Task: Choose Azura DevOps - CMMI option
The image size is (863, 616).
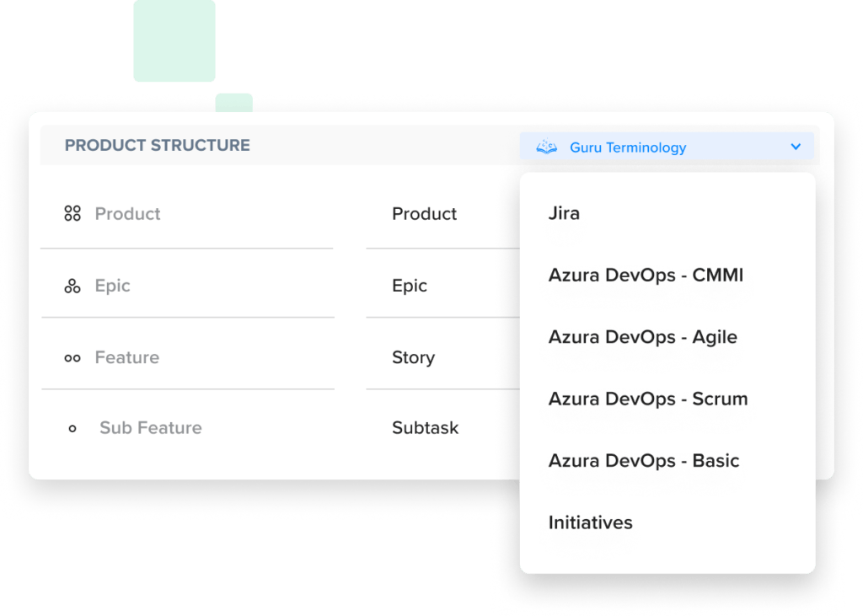Action: (646, 275)
